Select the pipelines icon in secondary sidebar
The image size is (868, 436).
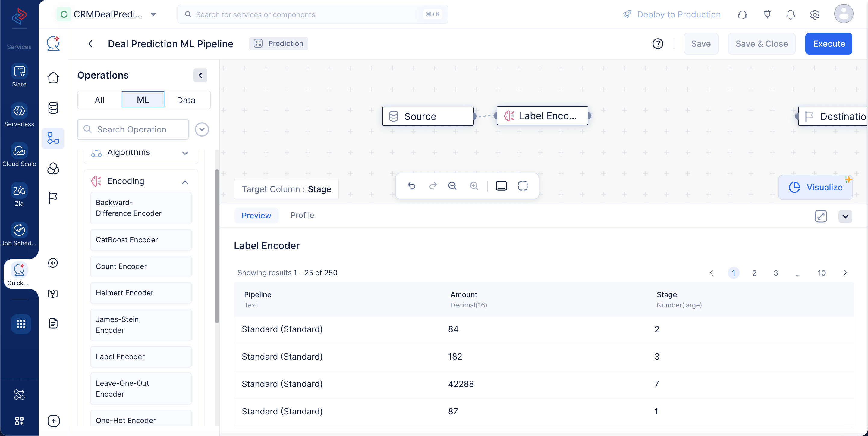tap(53, 138)
